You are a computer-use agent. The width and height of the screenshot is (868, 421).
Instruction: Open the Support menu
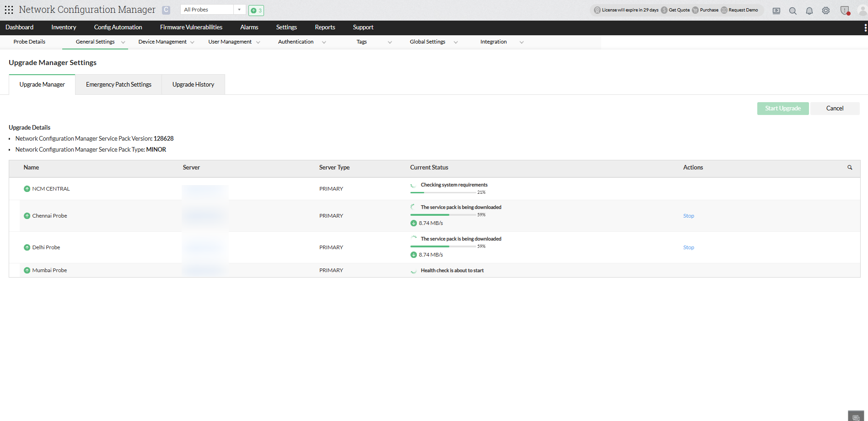(363, 27)
